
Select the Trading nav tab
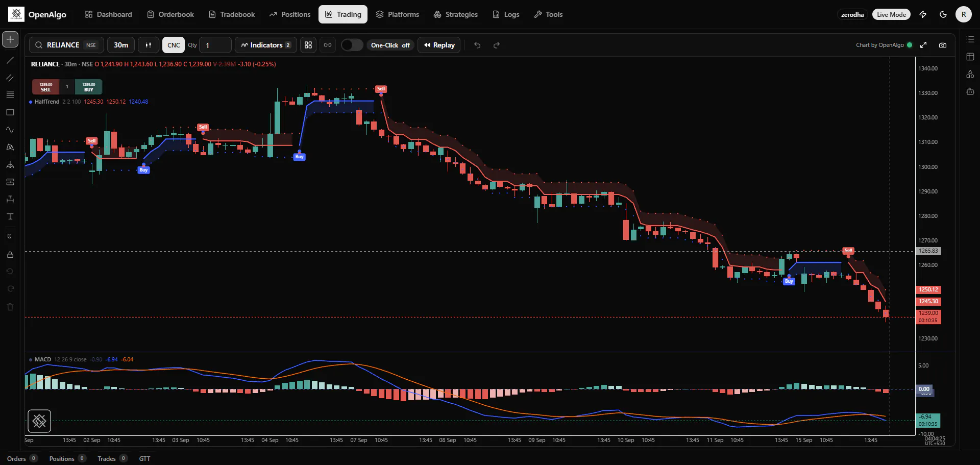[x=343, y=14]
